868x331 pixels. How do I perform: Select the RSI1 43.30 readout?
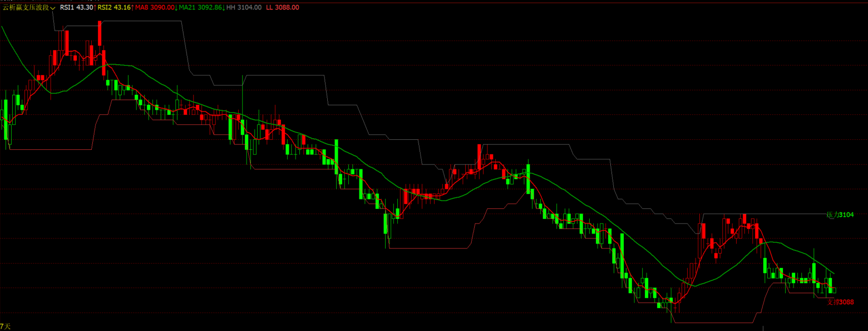point(76,8)
